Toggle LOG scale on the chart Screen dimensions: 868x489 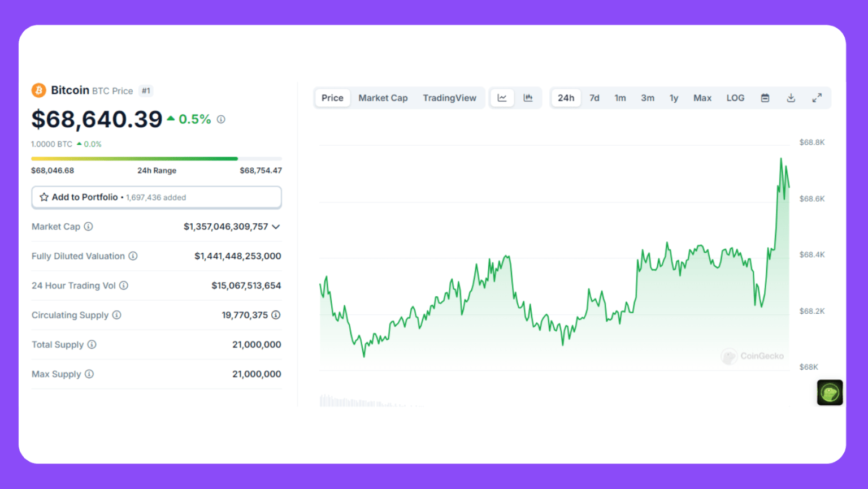[x=735, y=97]
